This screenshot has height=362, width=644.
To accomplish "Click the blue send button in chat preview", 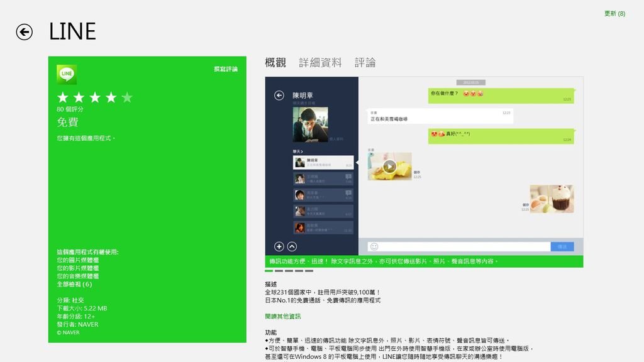I will (x=562, y=246).
